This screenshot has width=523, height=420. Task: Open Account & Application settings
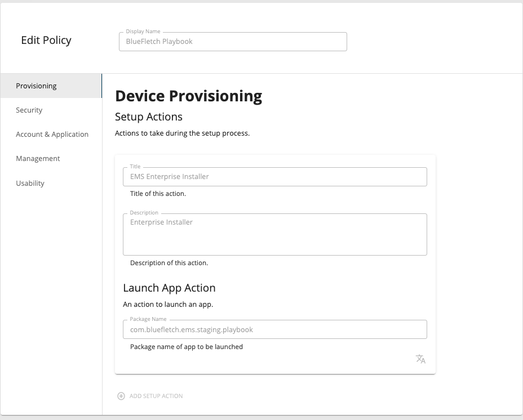point(51,135)
